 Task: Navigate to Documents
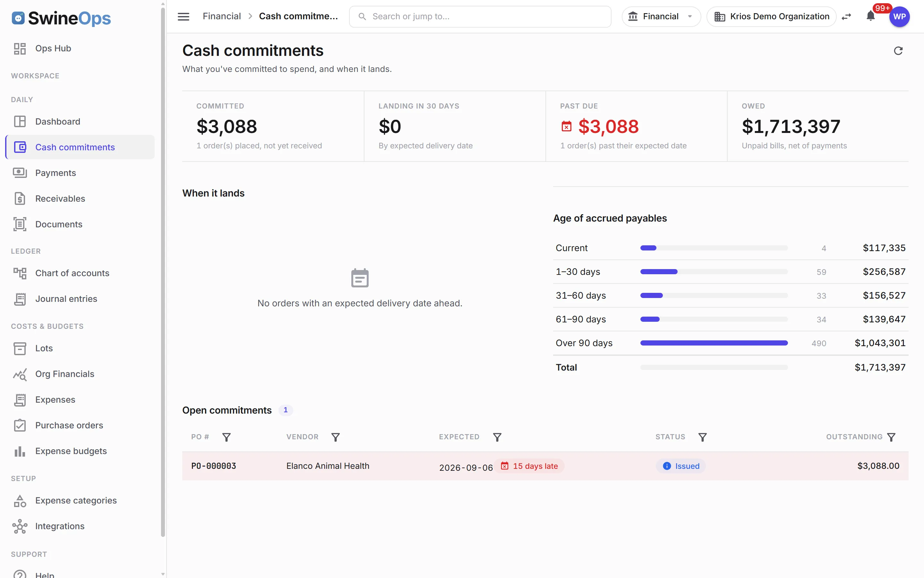[x=80, y=224]
